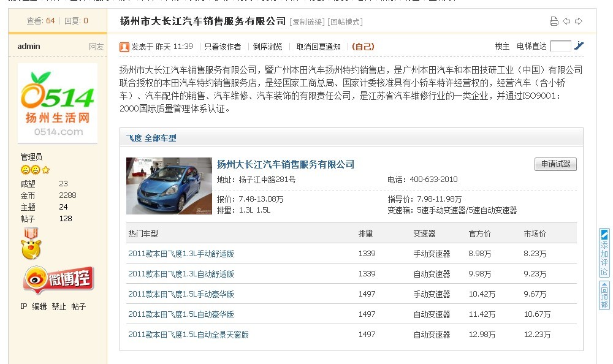Open 2011款本田飞度1.5L自动全景天窗版
613x364 pixels.
[188, 335]
